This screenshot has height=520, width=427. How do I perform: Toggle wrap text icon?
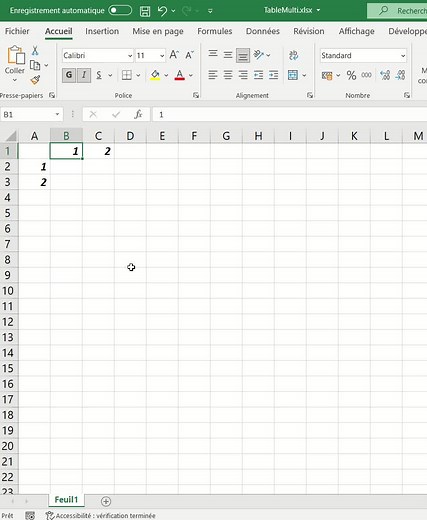293,55
